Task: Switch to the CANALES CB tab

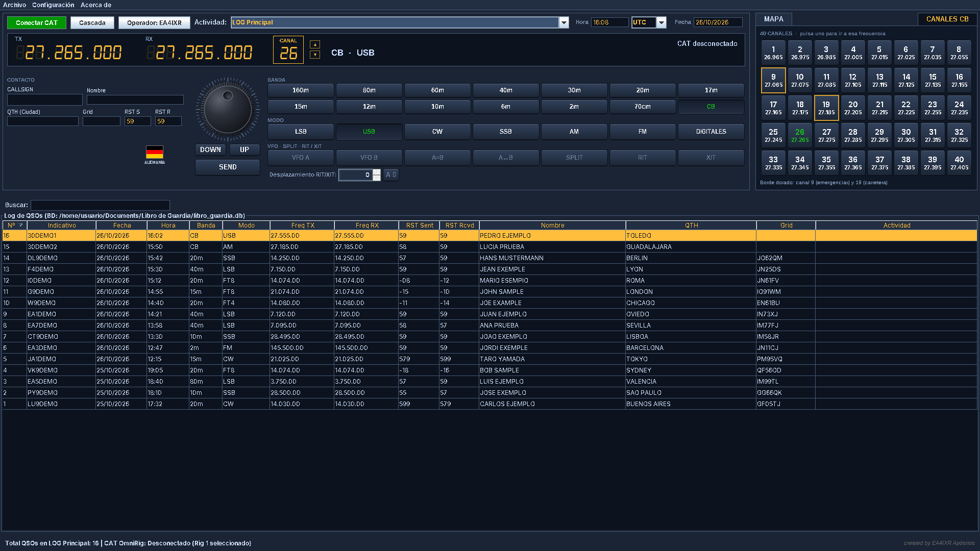Action: point(947,19)
